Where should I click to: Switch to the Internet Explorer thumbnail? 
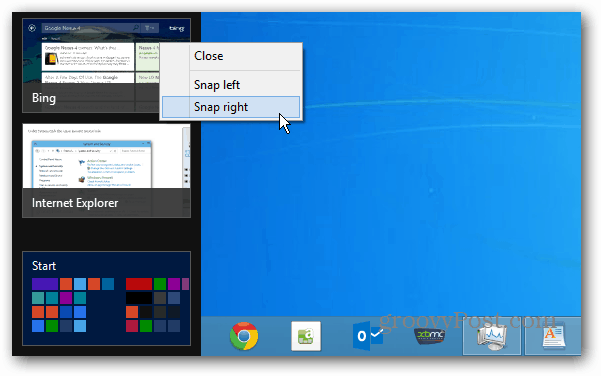[107, 171]
